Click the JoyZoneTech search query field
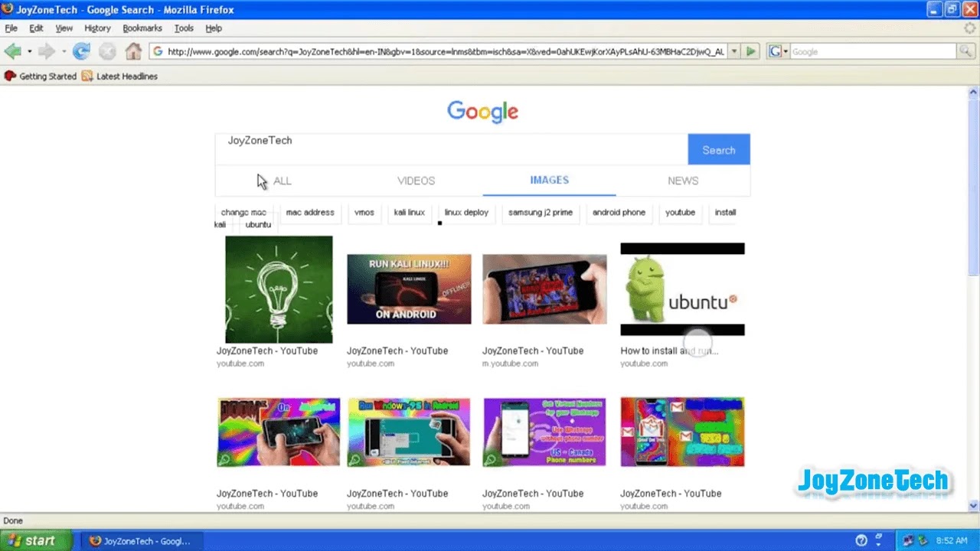The width and height of the screenshot is (980, 551). point(451,149)
